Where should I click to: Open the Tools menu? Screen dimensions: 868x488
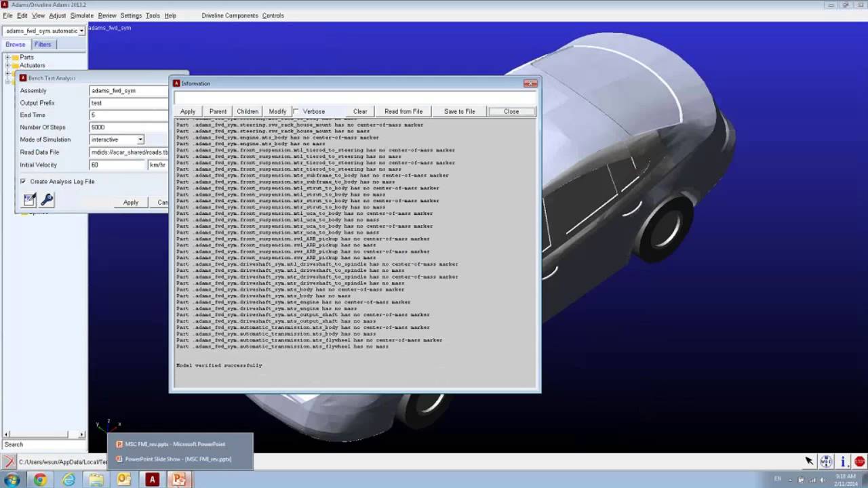pyautogui.click(x=153, y=16)
